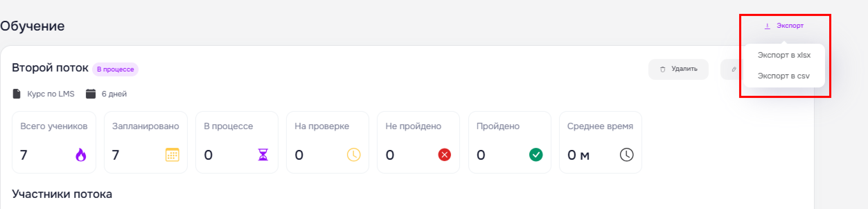Click the green checkmark icon in Пройдено card
868x209 pixels.
536,155
